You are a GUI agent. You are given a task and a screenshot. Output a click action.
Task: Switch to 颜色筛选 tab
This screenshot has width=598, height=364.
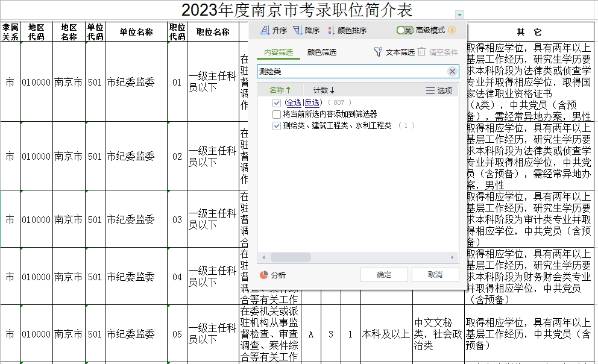(321, 52)
